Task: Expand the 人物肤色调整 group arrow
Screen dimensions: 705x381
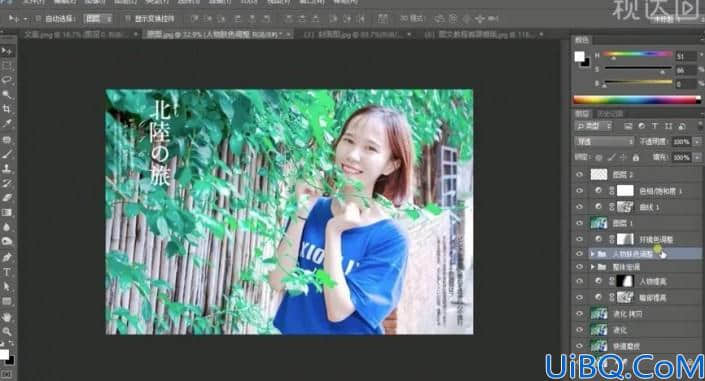Action: pyautogui.click(x=593, y=254)
